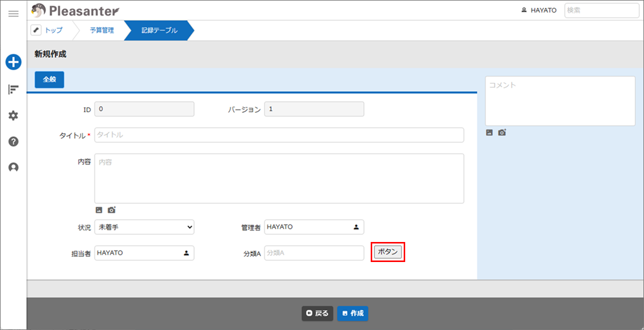This screenshot has height=330, width=644.
Task: Open the gear settings sidebar icon
Action: 13,115
